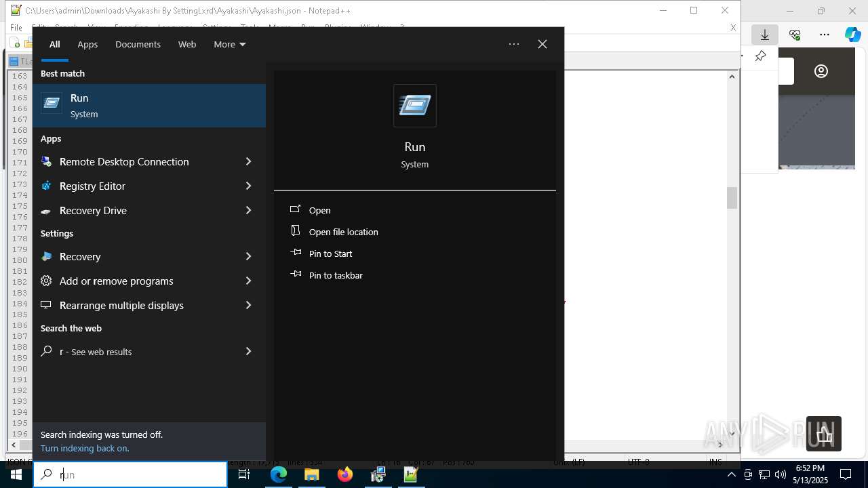Click the large Run icon in preview pane
This screenshot has height=488, width=868.
(415, 106)
